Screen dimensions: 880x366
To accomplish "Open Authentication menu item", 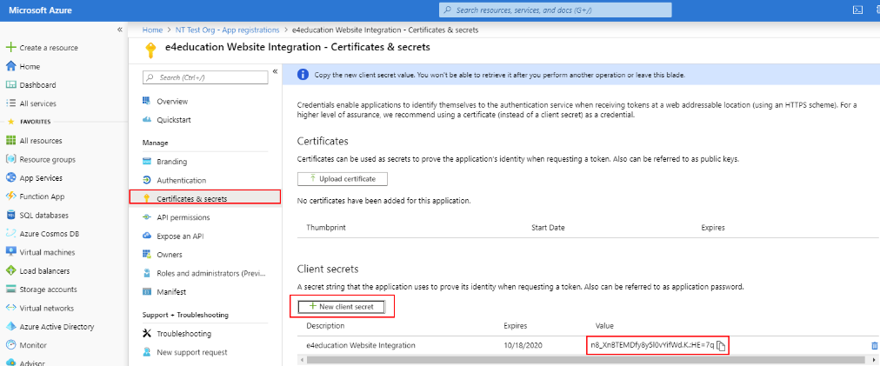I will pyautogui.click(x=181, y=180).
